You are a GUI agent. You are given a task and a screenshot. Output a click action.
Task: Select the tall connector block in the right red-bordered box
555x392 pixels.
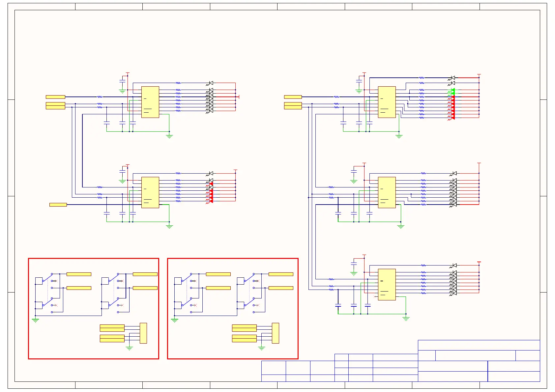pyautogui.click(x=276, y=333)
